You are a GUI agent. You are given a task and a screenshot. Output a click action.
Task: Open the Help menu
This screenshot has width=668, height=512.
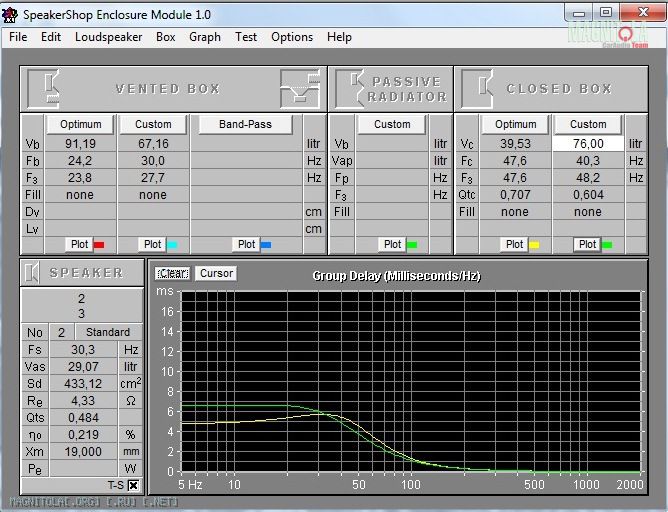tap(339, 37)
